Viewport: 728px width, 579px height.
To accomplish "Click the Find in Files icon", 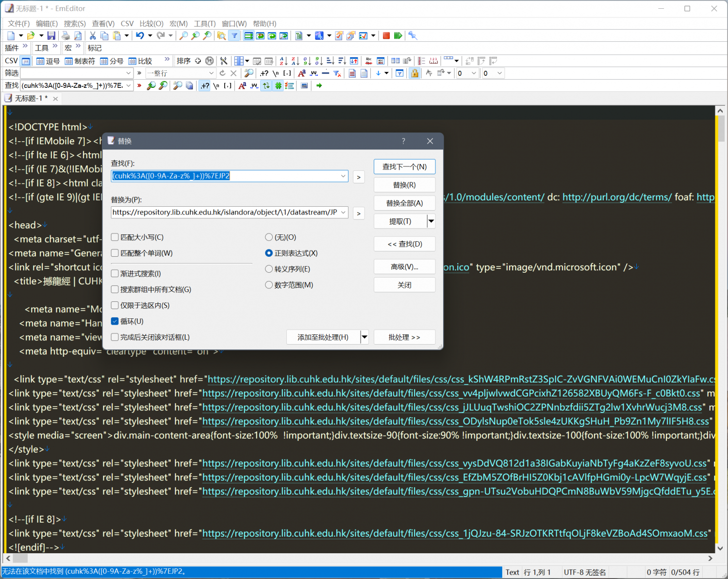I will point(222,35).
